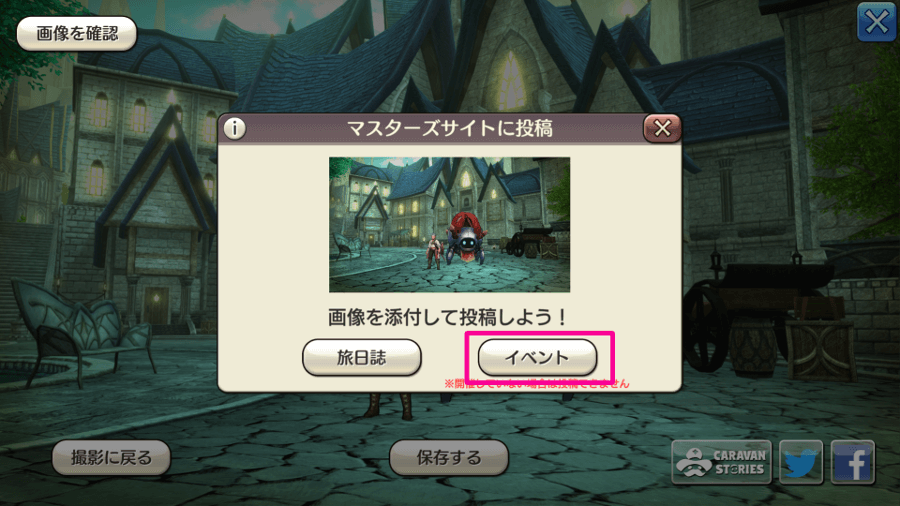Choose 旅日誌 as the post destination

tap(362, 357)
